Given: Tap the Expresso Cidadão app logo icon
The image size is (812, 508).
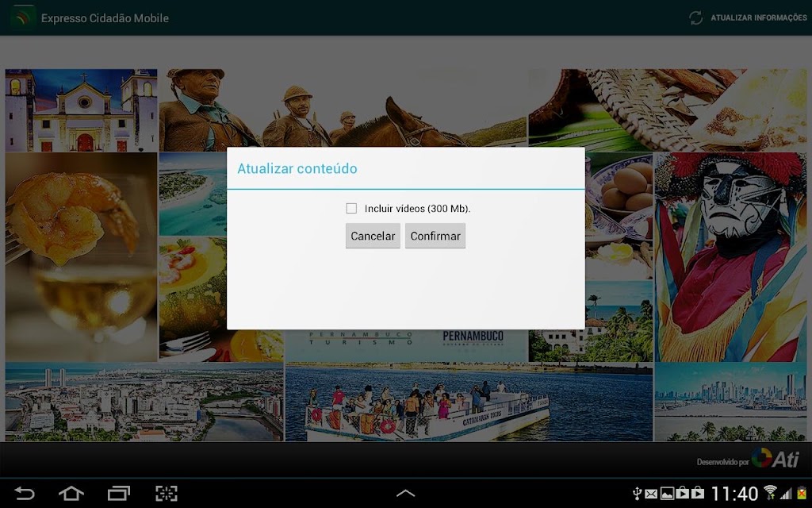Looking at the screenshot, I should pos(22,17).
